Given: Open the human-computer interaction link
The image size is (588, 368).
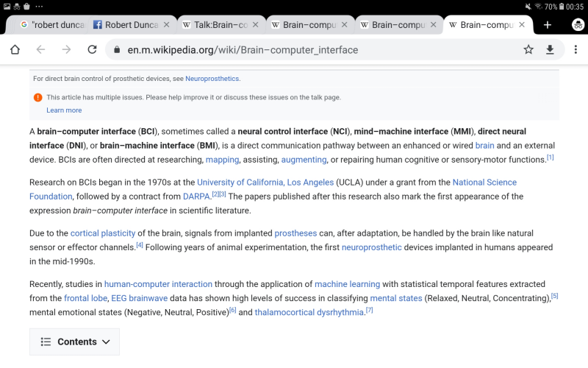Looking at the screenshot, I should tap(158, 284).
